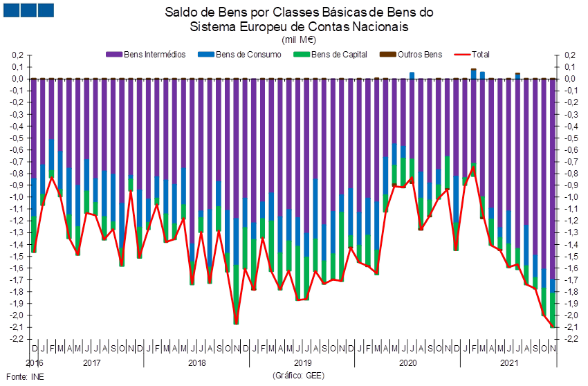Click the December 2016 stacked bar

(x=34, y=165)
